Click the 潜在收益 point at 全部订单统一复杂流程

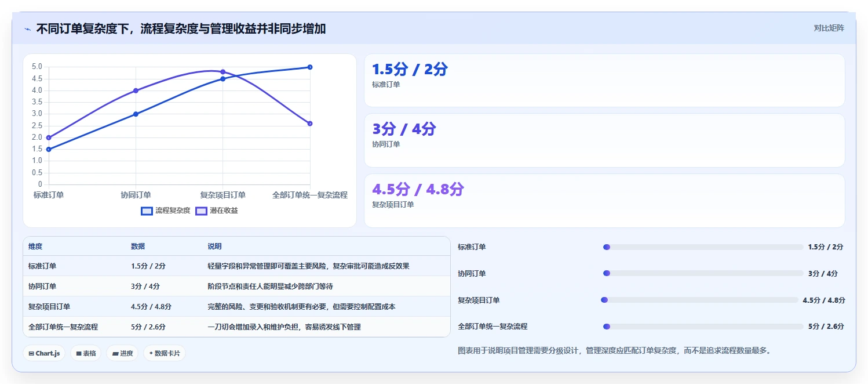[310, 124]
